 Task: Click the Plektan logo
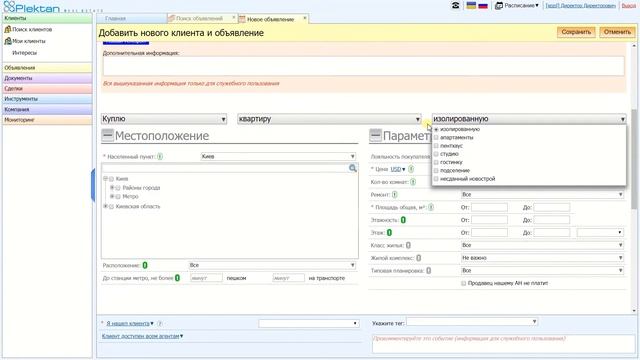31,7
